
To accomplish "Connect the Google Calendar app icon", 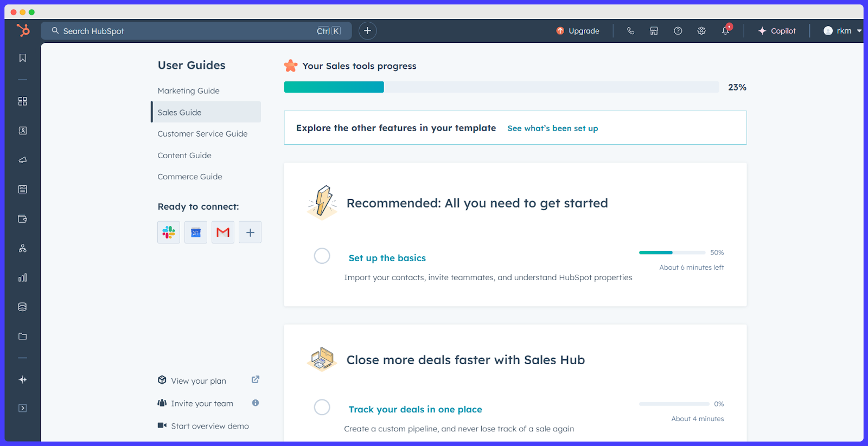I will click(x=196, y=232).
